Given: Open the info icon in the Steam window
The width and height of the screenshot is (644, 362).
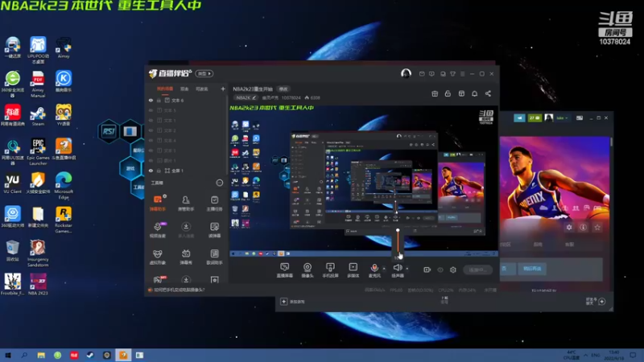Looking at the screenshot, I should click(583, 227).
